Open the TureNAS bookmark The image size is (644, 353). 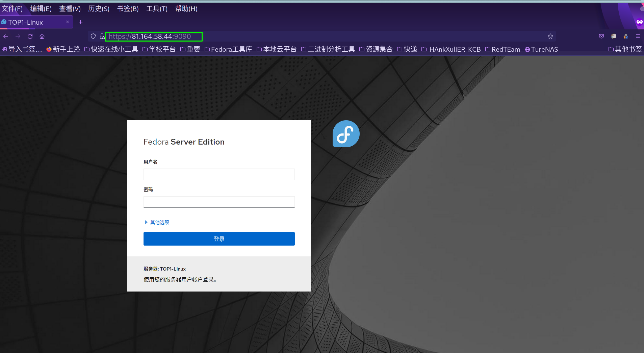(541, 49)
